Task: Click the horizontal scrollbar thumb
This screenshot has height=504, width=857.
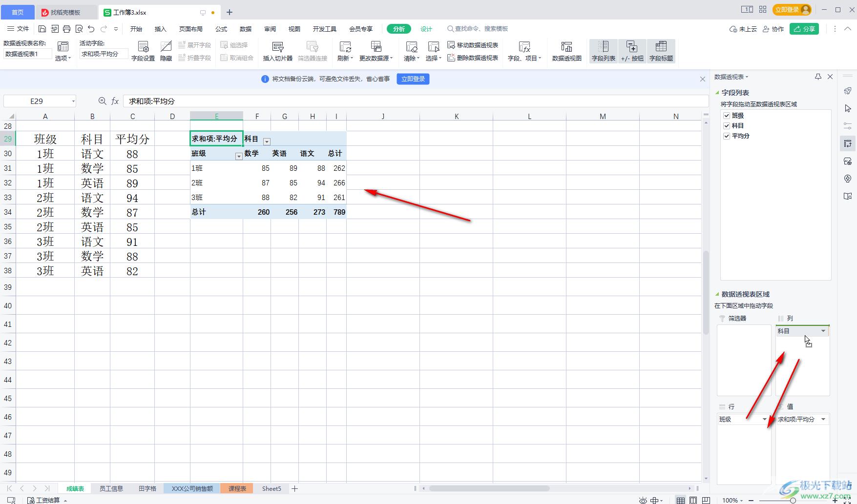Action: pyautogui.click(x=489, y=488)
